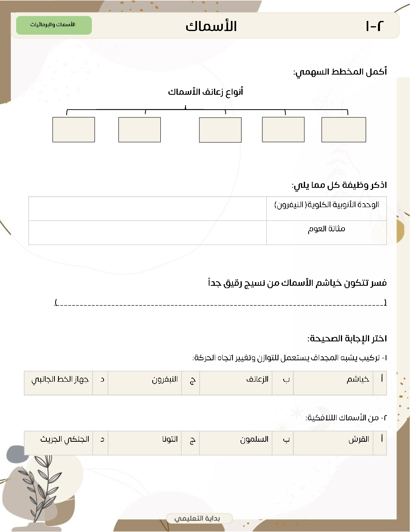
Task: Choose answer option 'الجلكي الجريث'
Action: (64, 440)
